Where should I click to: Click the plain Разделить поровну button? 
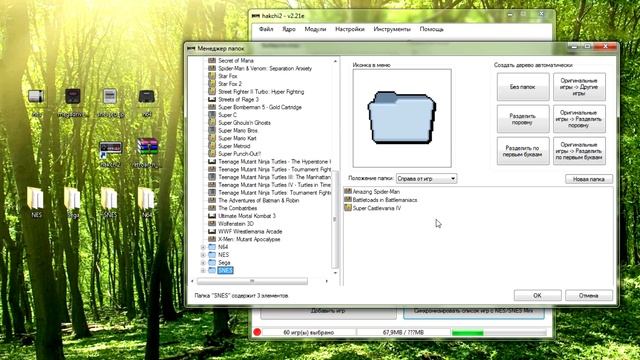(523, 119)
